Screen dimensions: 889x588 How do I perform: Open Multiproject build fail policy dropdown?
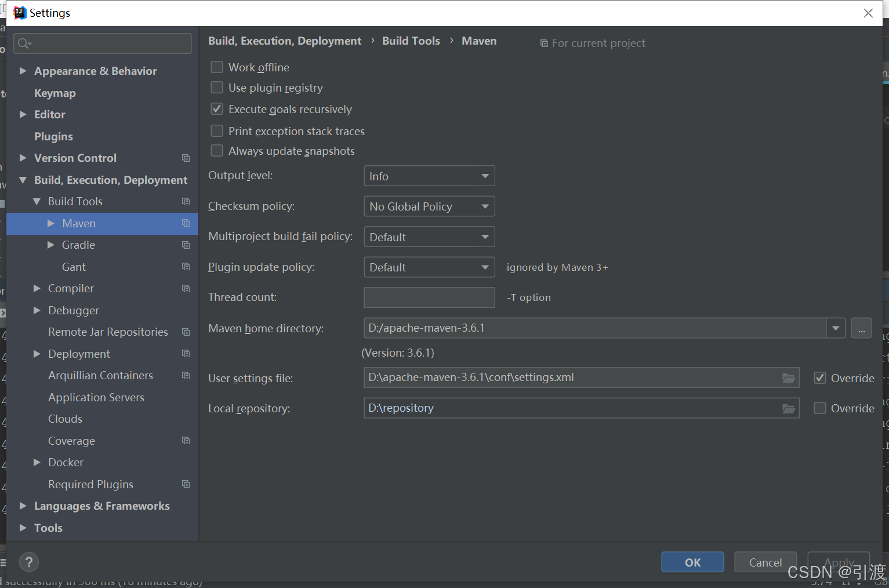point(429,237)
